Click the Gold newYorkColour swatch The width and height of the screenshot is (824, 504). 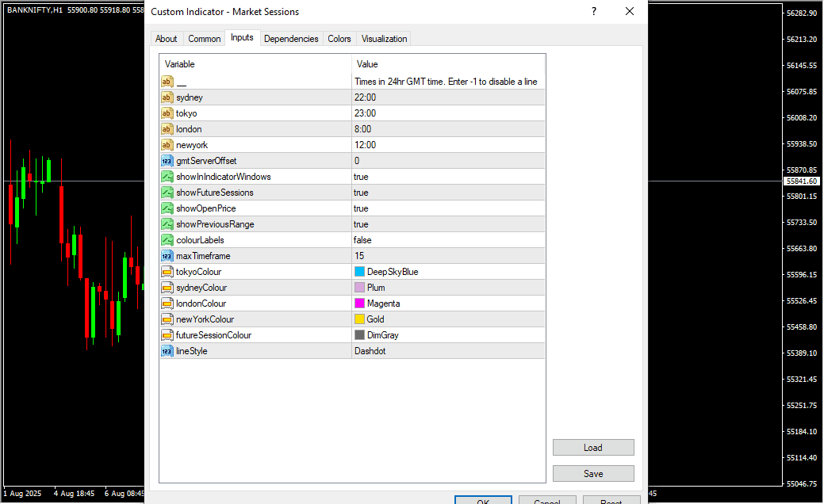click(x=359, y=319)
